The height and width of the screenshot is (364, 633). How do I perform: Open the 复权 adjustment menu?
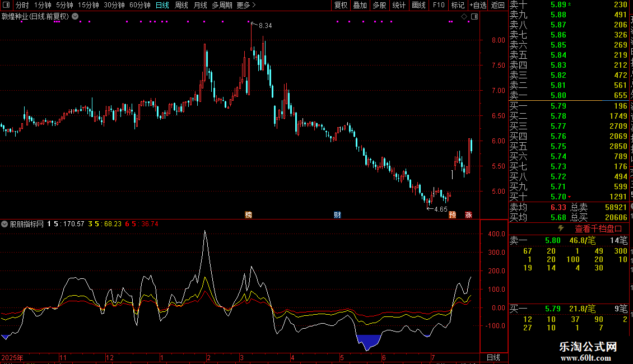(x=341, y=5)
